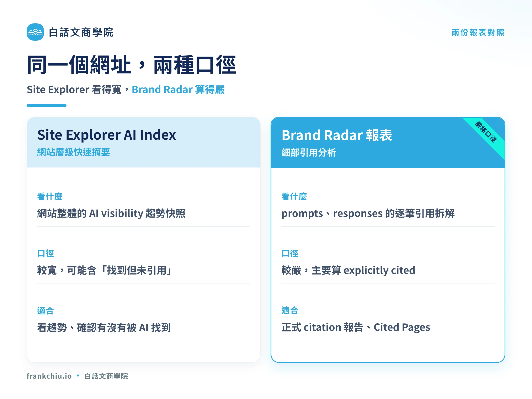Click 看什麼 label in Site Explorer card
This screenshot has height=399, width=532.
[50, 197]
